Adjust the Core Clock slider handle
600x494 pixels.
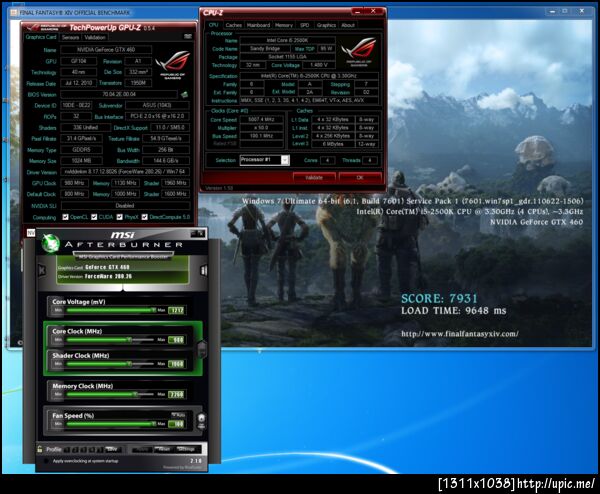129,339
